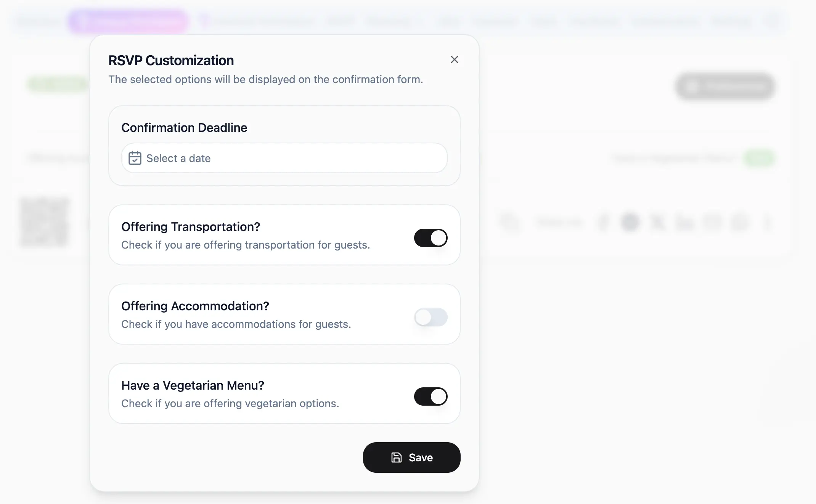Viewport: 816px width, 504px height.
Task: Disable the Offering Transportation switch
Action: [430, 238]
